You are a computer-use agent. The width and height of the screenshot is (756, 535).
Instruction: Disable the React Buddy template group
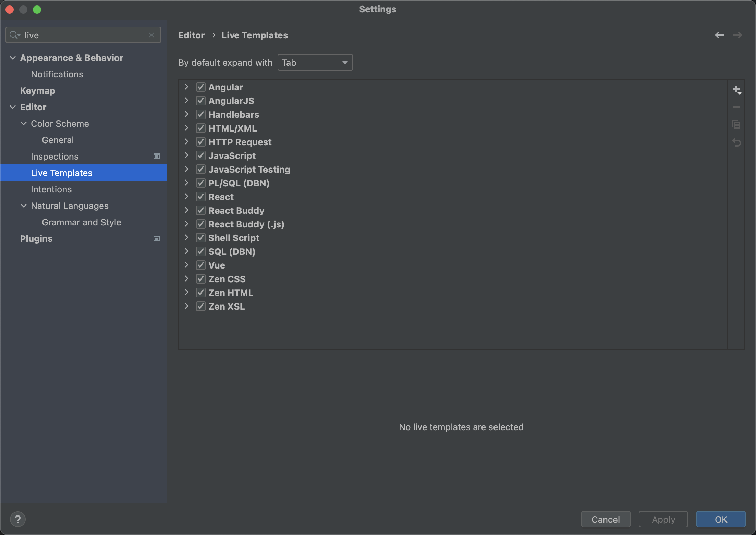click(x=200, y=210)
